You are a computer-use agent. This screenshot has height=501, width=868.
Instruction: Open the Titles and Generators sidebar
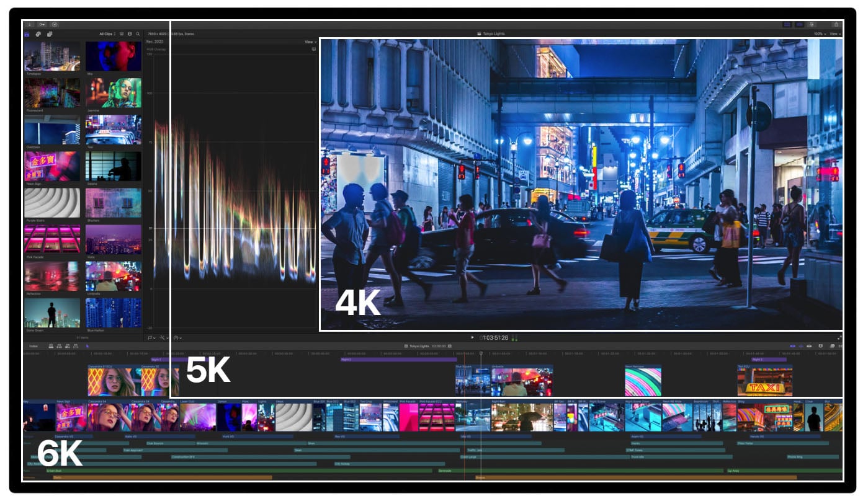50,34
